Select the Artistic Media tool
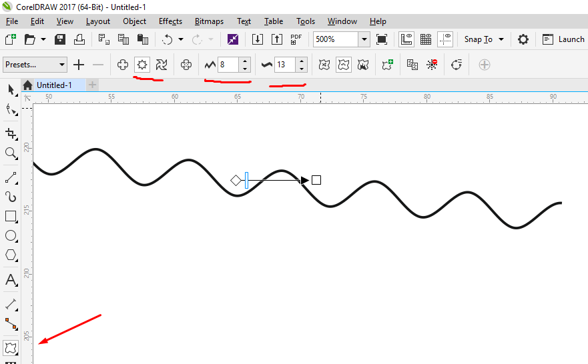 tap(11, 197)
